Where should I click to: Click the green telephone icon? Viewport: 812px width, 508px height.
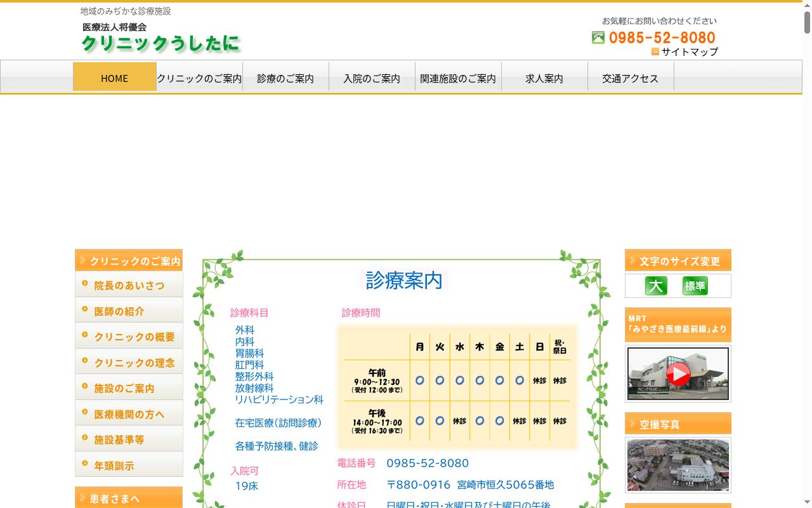[598, 37]
